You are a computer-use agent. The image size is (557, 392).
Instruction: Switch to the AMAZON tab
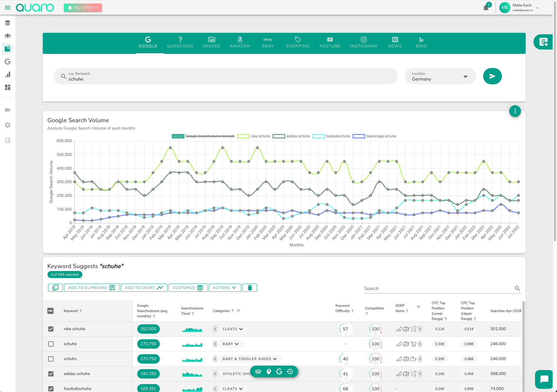pos(240,43)
